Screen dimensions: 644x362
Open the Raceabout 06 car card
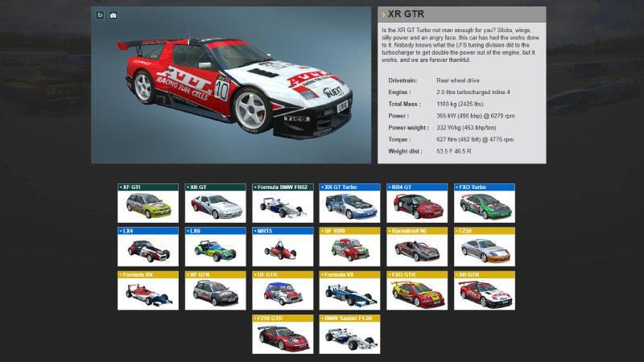[x=417, y=247]
